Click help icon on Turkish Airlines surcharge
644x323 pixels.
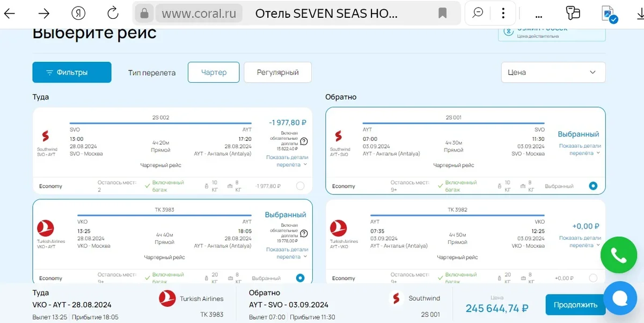304,233
